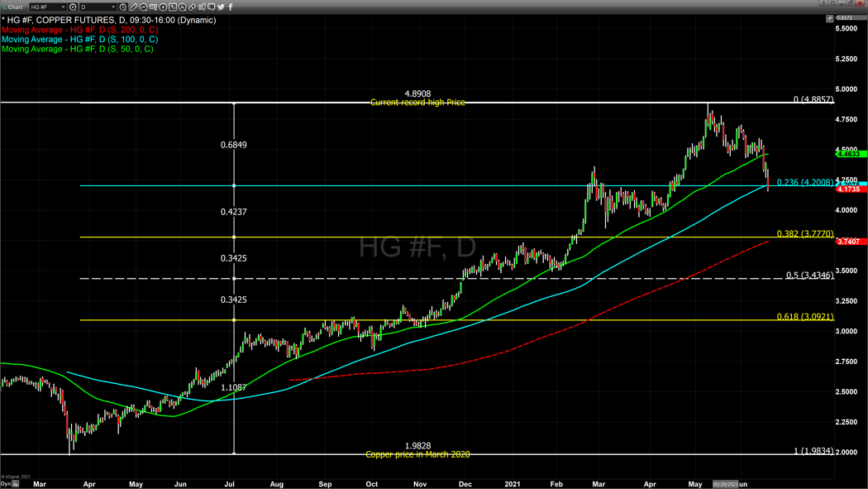The image size is (868, 489).
Task: Share chart via Facebook icon
Action: click(x=231, y=7)
